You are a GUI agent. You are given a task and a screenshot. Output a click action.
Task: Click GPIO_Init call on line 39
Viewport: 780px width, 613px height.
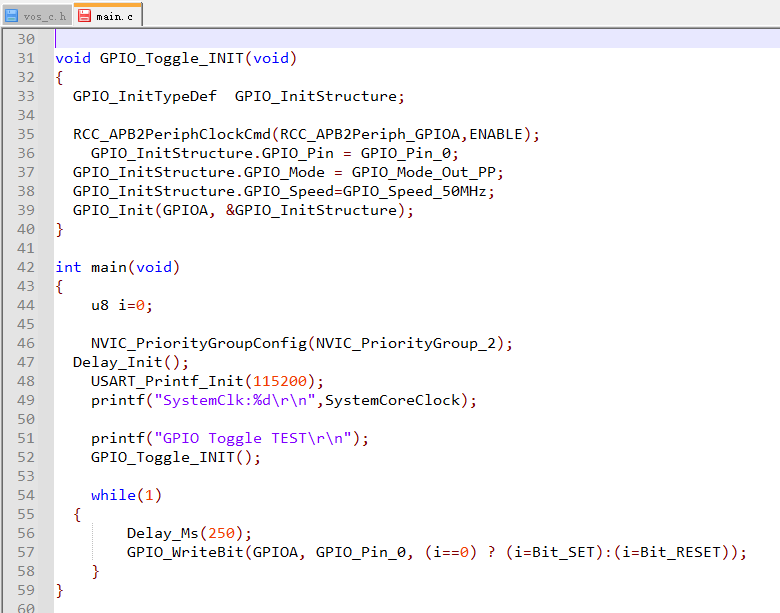coord(113,210)
